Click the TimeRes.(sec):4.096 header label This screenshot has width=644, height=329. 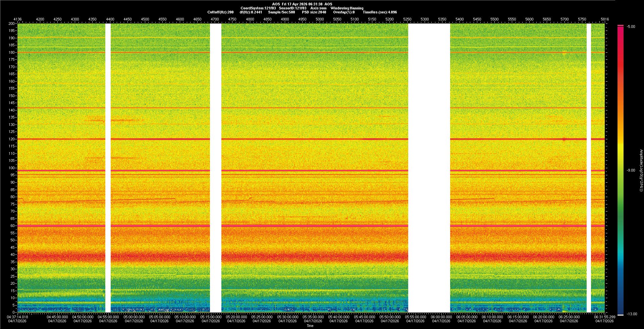[380, 12]
